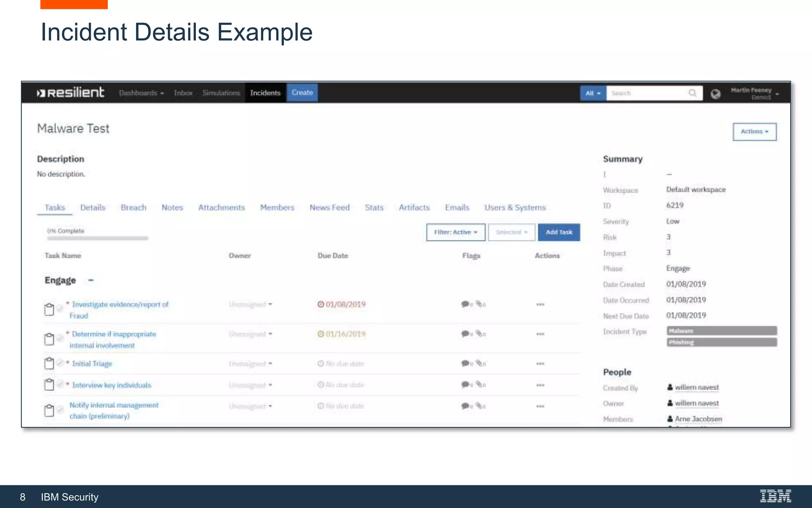Click clipboard icon for Interview key individuals task
Image resolution: width=812 pixels, height=508 pixels.
point(49,385)
